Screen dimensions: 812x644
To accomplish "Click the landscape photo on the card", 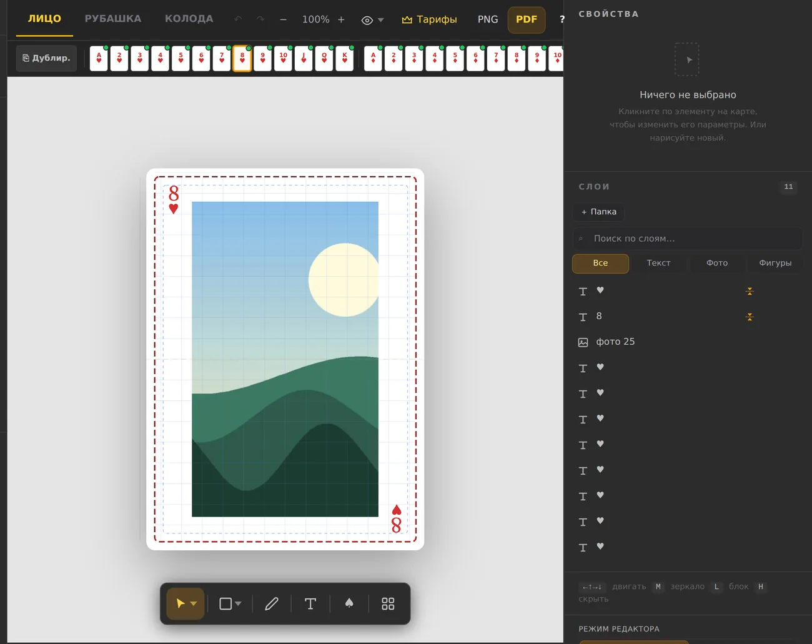I will [x=285, y=359].
